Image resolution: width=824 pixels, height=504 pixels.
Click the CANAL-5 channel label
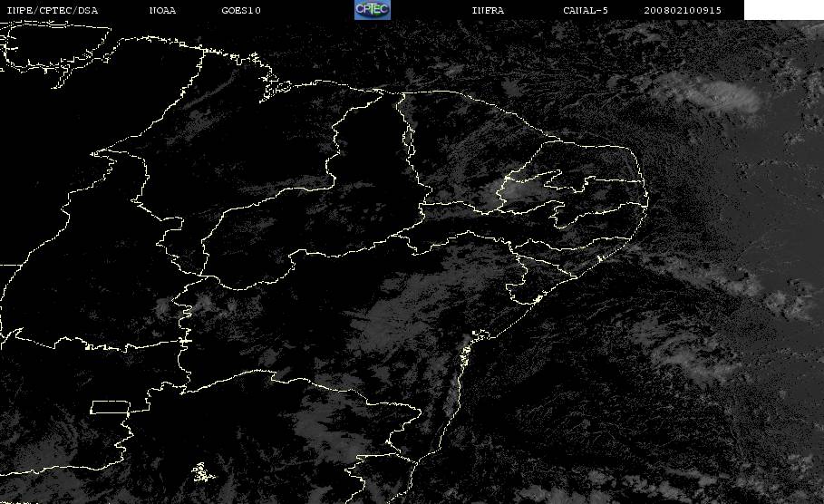[x=586, y=11]
